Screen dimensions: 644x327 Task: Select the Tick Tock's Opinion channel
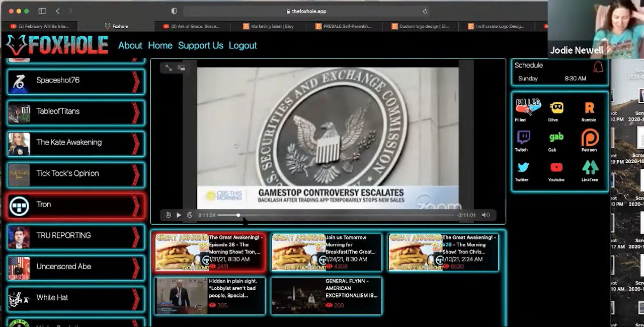tap(76, 175)
